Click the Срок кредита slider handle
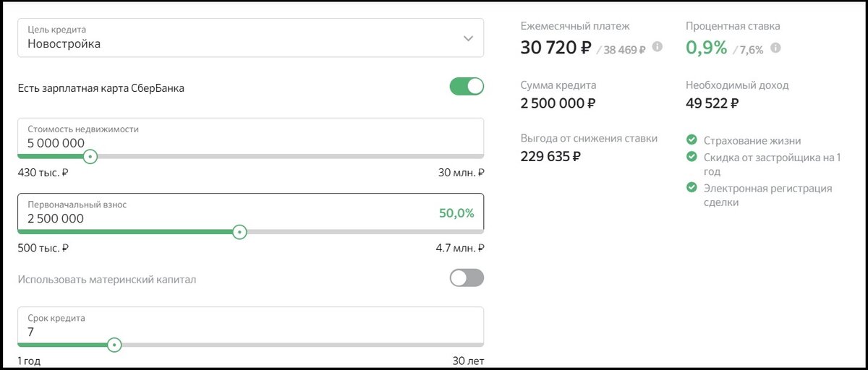 (114, 345)
